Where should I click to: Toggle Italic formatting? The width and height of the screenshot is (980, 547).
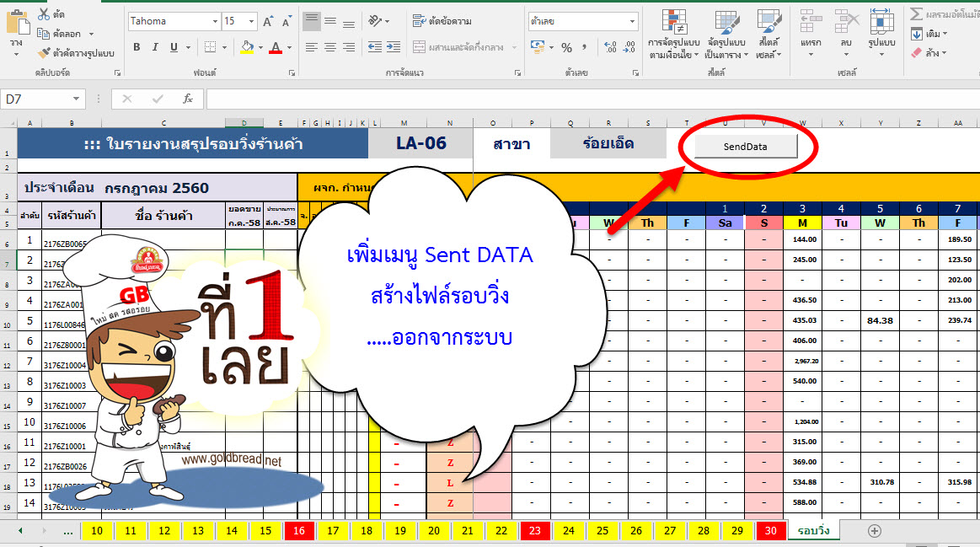(x=156, y=47)
